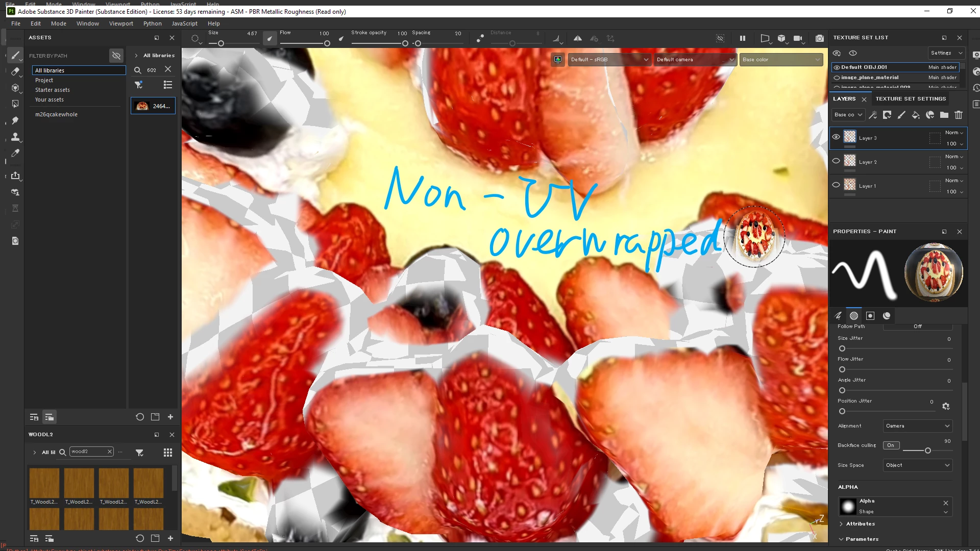Pick the Material picker eyedropper tool
This screenshot has width=980, height=551.
coord(15,153)
